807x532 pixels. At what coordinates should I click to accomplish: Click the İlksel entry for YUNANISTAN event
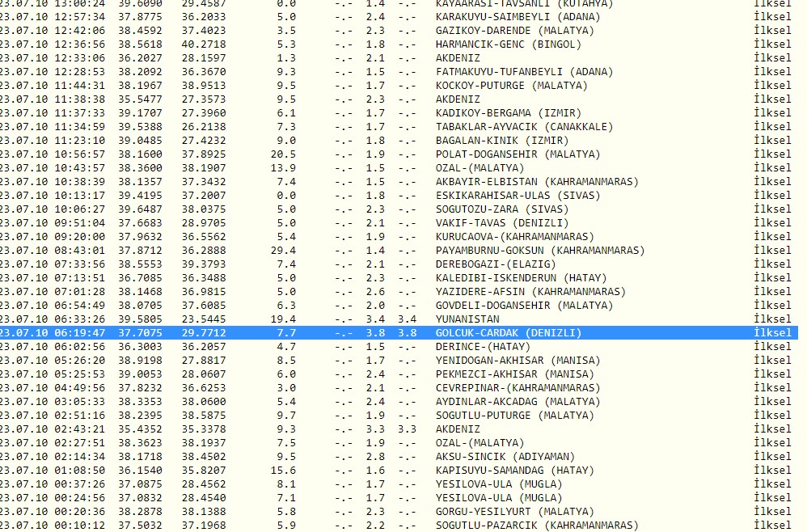[x=771, y=319]
